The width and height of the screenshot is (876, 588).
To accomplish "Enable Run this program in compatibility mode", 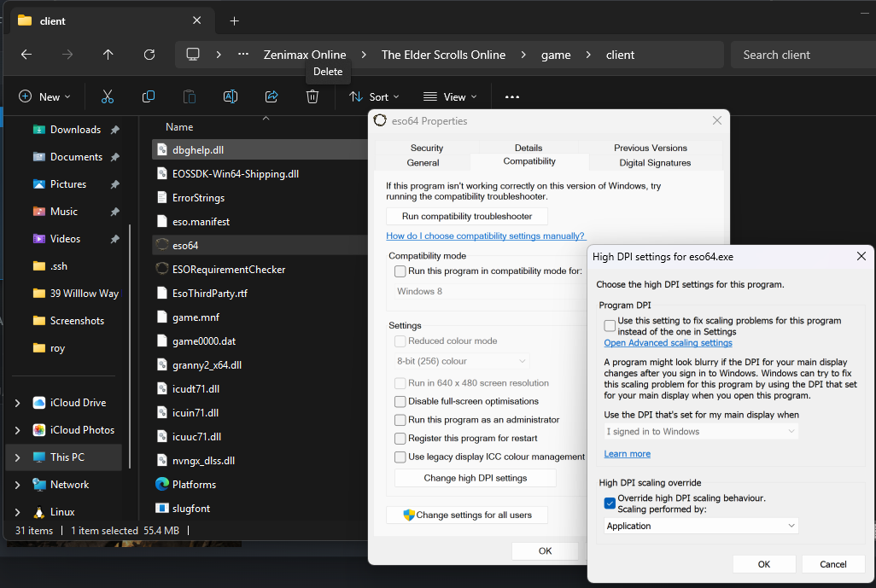I will (x=400, y=271).
